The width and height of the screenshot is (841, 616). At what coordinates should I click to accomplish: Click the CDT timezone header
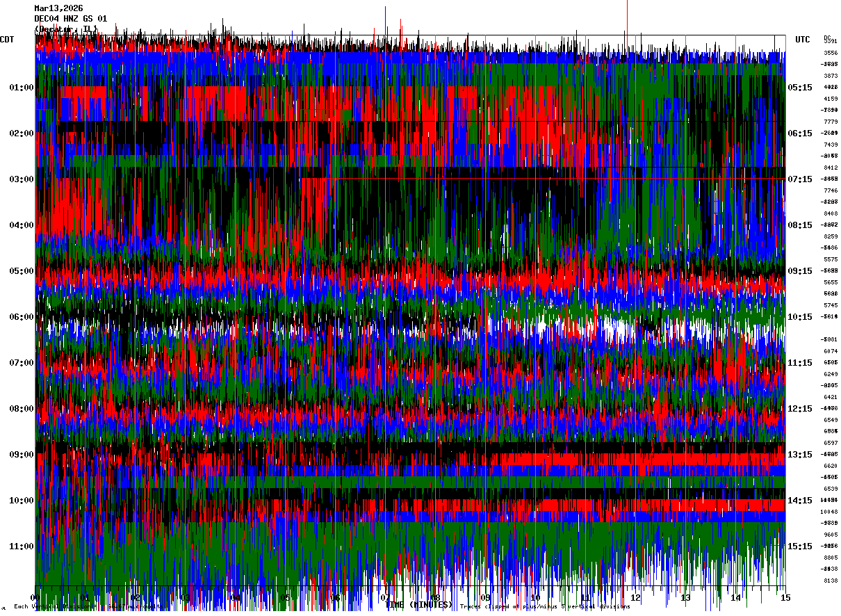(8, 40)
